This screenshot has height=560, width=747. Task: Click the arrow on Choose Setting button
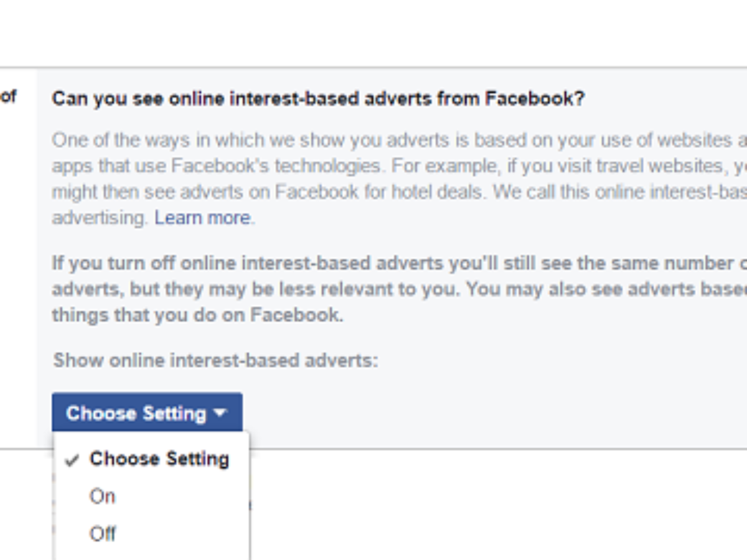[x=220, y=413]
